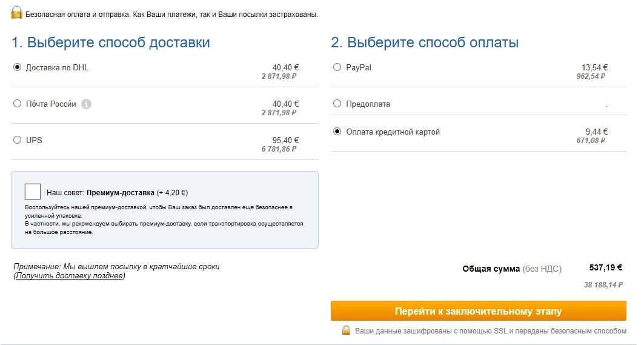Select the Предоплата payment radio button
The image size is (644, 345).
click(337, 104)
